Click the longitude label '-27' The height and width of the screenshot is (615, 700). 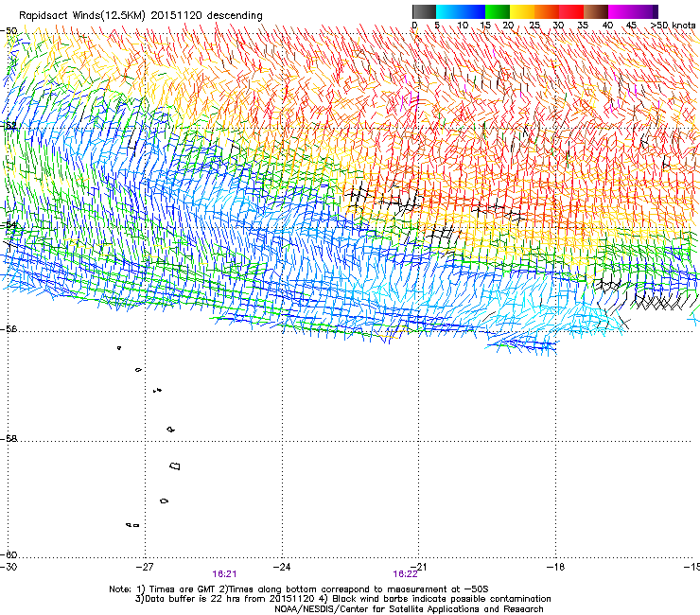click(x=145, y=567)
